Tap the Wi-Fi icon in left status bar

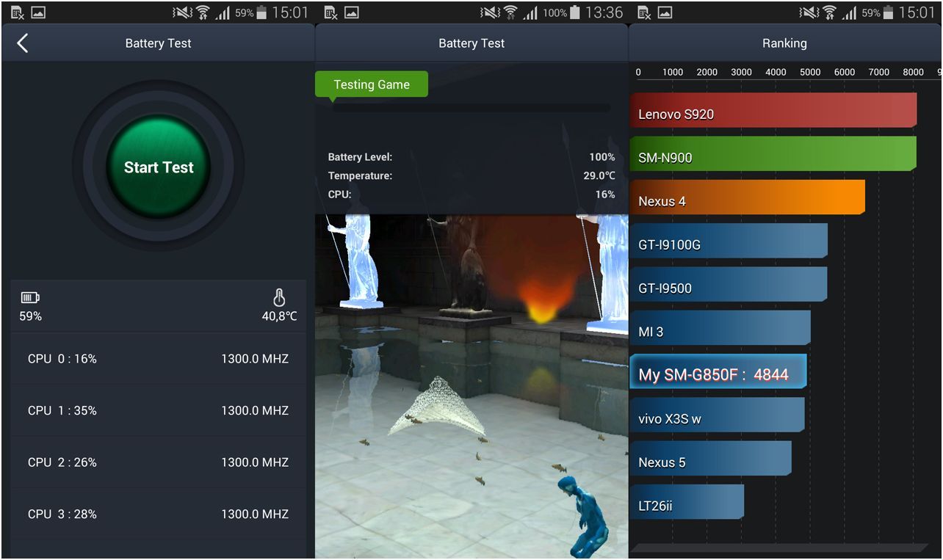pos(202,12)
